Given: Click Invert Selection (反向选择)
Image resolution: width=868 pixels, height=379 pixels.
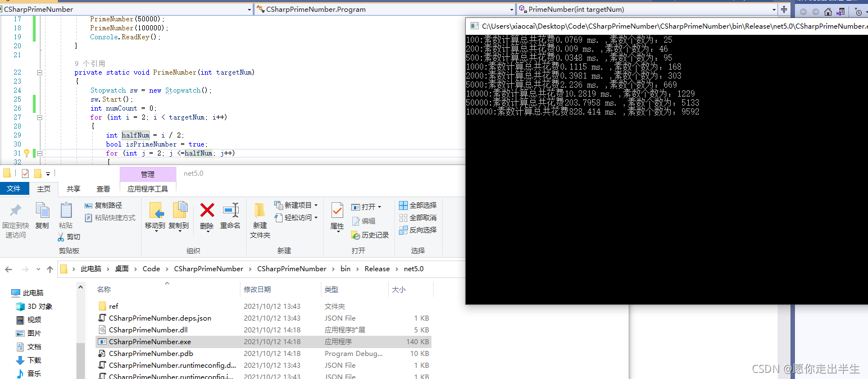Looking at the screenshot, I should point(417,230).
